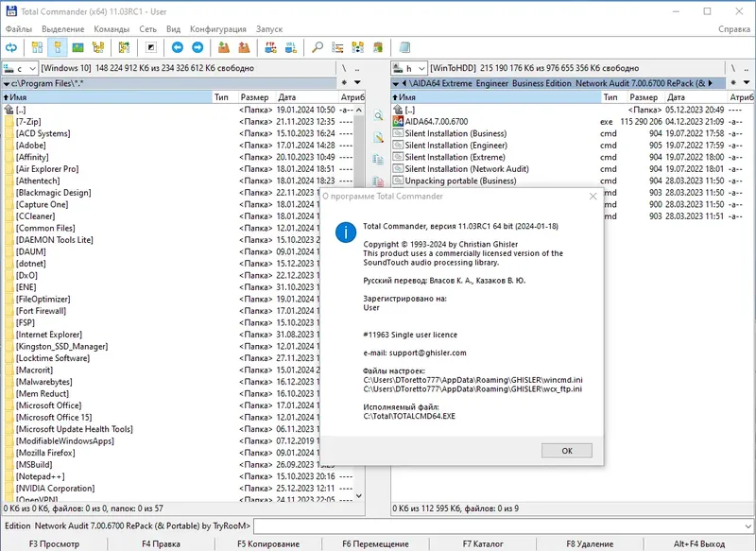Click the pack files toolbar icon
Image resolution: width=756 pixels, height=551 pixels.
[224, 47]
